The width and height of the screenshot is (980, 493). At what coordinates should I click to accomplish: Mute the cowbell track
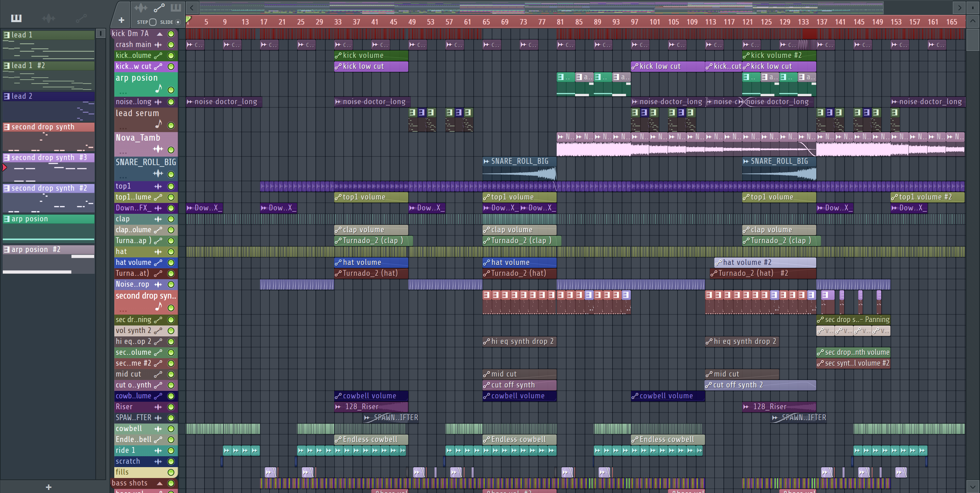click(x=171, y=429)
